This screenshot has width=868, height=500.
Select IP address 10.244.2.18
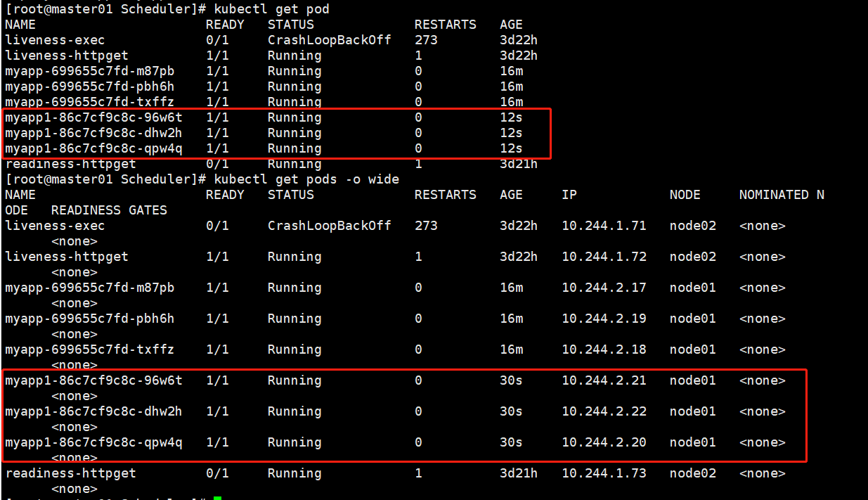(x=604, y=350)
